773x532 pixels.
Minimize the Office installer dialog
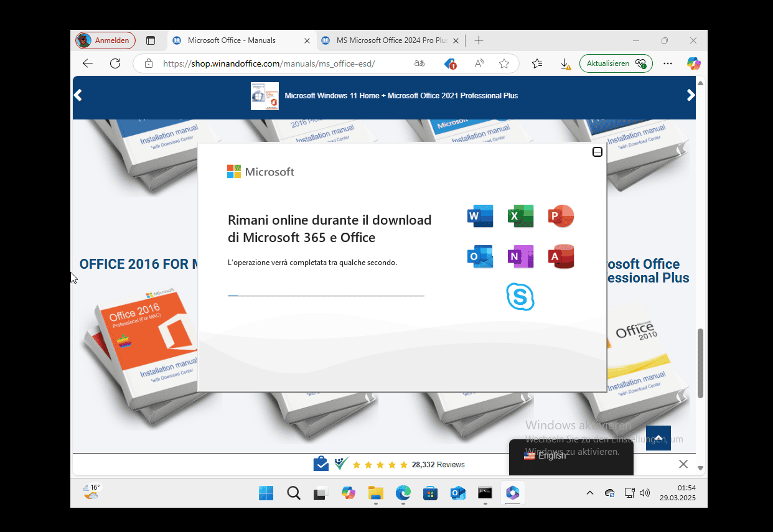(x=597, y=152)
